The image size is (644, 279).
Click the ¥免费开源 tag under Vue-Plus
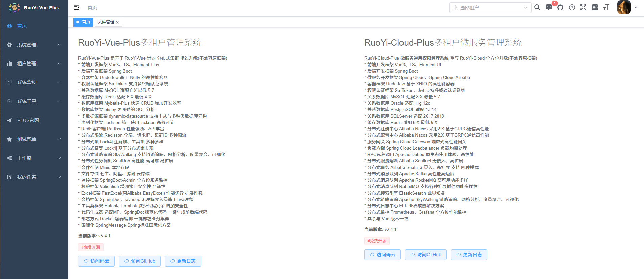pos(91,247)
